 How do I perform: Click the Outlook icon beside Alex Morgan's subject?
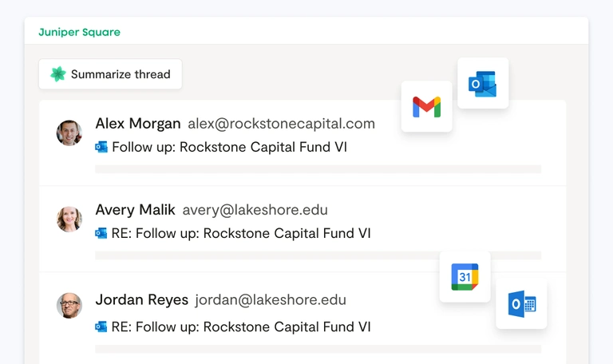pyautogui.click(x=101, y=147)
